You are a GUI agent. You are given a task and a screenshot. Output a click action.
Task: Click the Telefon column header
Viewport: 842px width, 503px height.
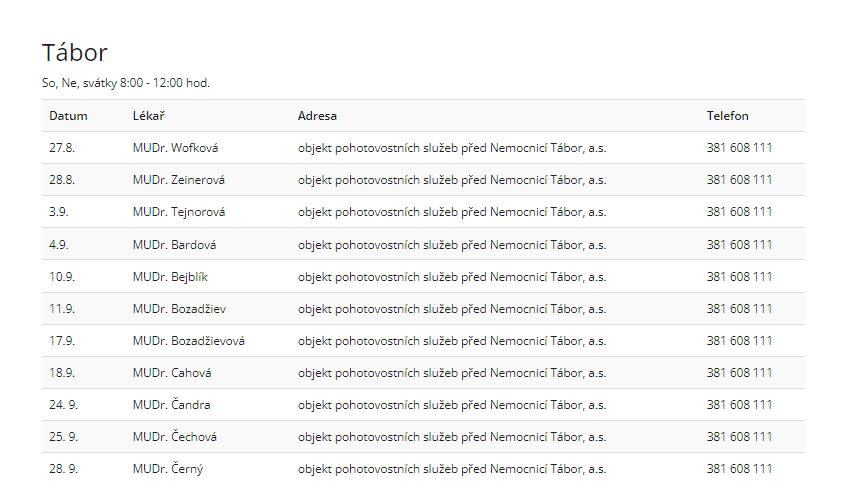click(x=727, y=116)
